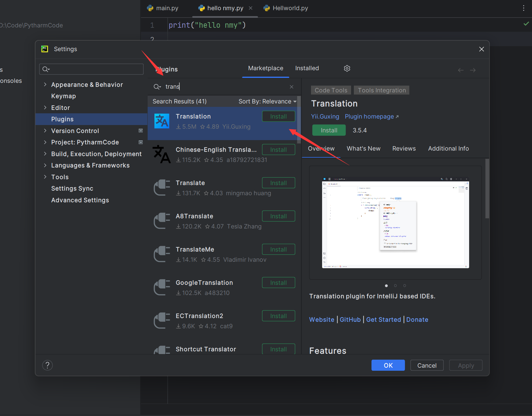
Task: Expand the Tools settings node
Action: (x=45, y=177)
